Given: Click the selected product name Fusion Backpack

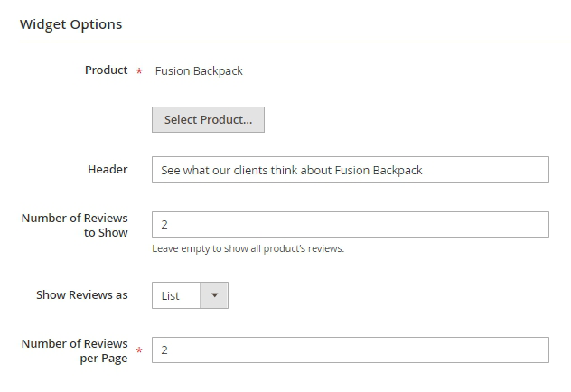Looking at the screenshot, I should 199,71.
